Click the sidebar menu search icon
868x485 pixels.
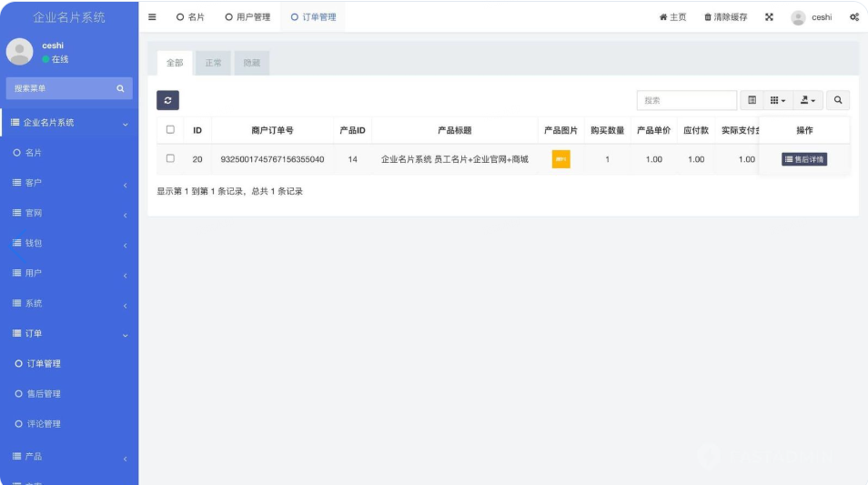[x=120, y=88]
